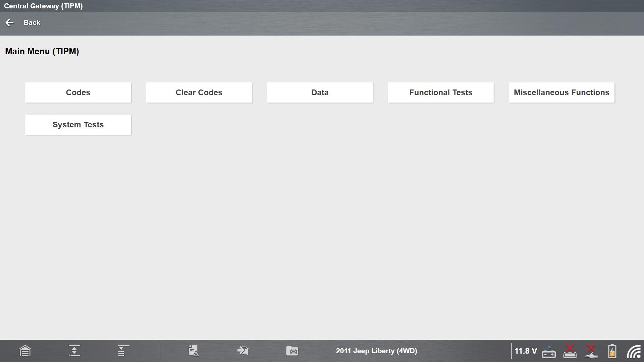644x362 pixels.
Task: Select Miscellaneous Functions
Action: point(561,93)
